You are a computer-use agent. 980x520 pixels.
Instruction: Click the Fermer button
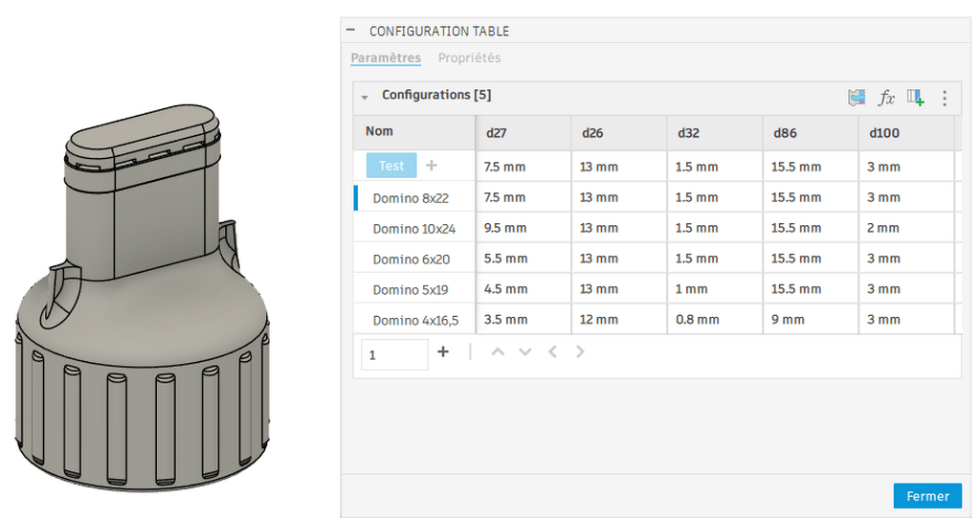(927, 496)
